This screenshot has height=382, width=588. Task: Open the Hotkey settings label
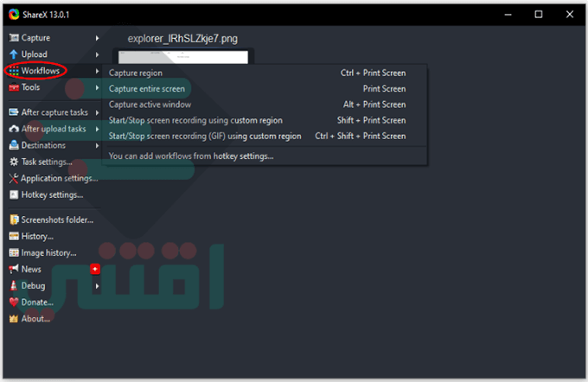pyautogui.click(x=52, y=195)
